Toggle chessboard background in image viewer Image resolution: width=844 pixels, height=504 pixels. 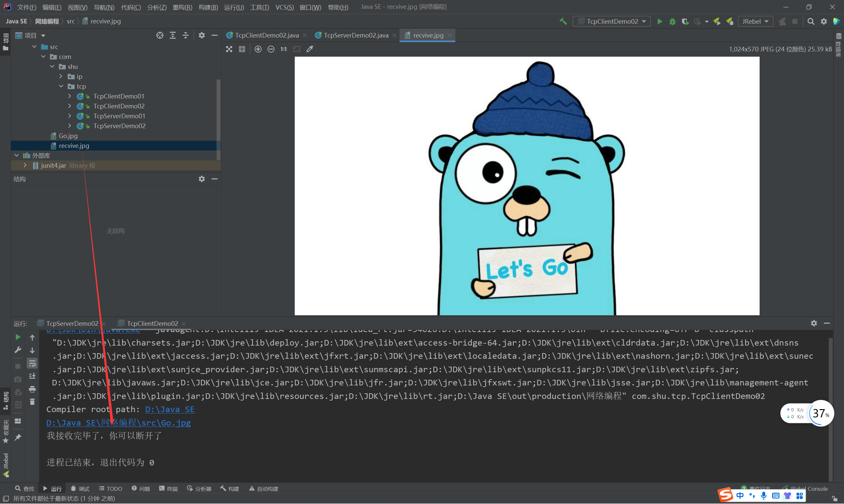[x=229, y=49]
